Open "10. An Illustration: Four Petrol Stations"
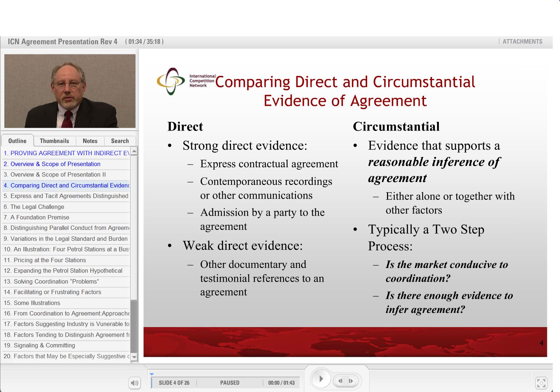Screen dimensions: 560x392 [x=66, y=249]
